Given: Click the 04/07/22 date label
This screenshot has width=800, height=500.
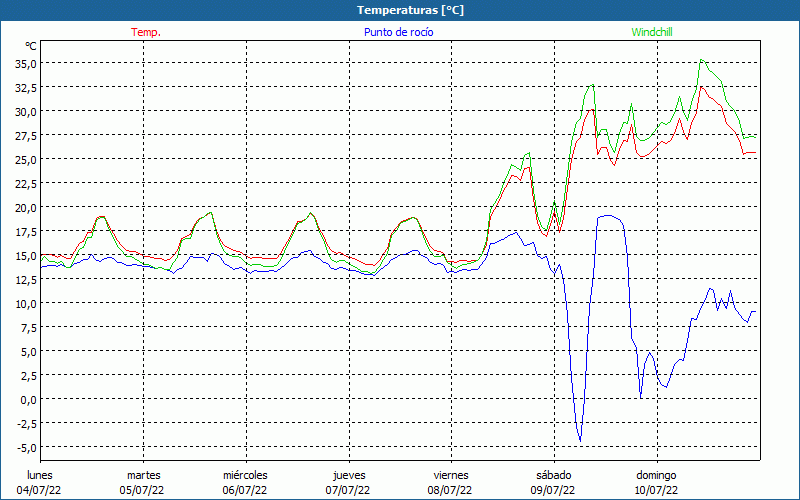Looking at the screenshot, I should pos(39,490).
